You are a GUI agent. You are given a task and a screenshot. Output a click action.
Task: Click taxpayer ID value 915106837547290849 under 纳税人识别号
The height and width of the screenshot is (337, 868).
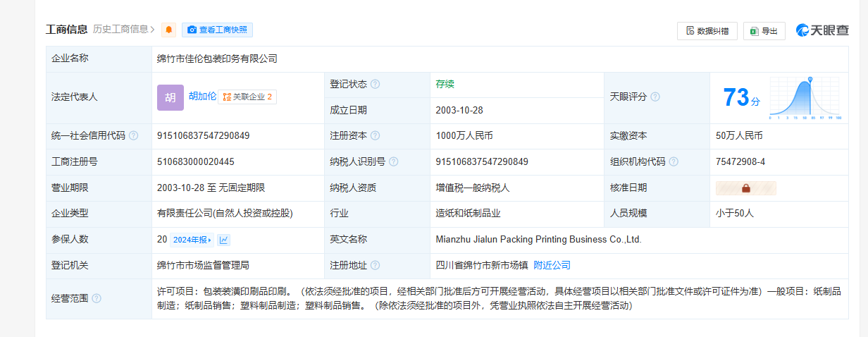coord(482,161)
